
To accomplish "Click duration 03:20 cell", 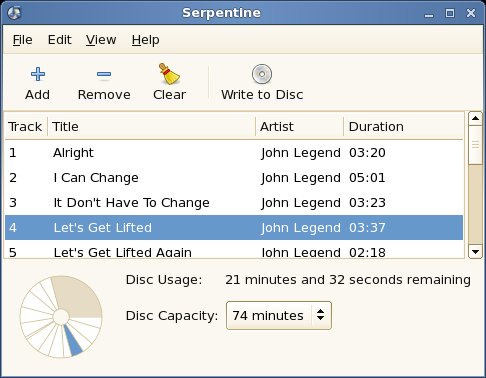I will point(367,153).
